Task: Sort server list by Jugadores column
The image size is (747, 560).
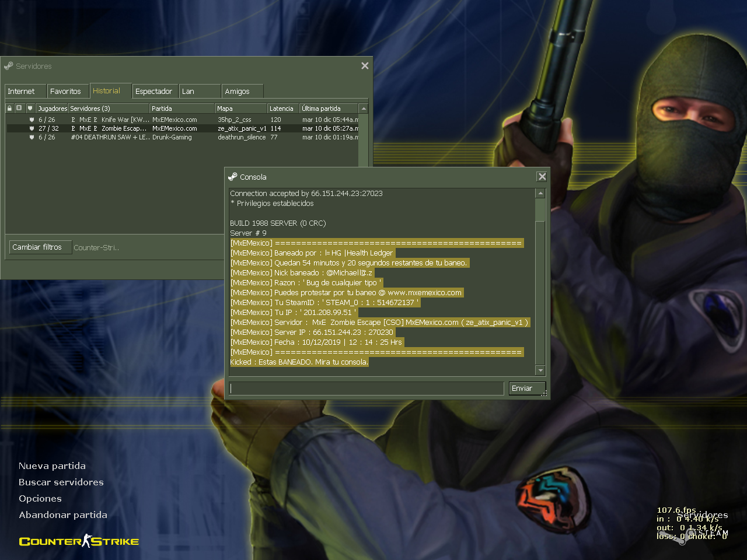Action: [52, 108]
